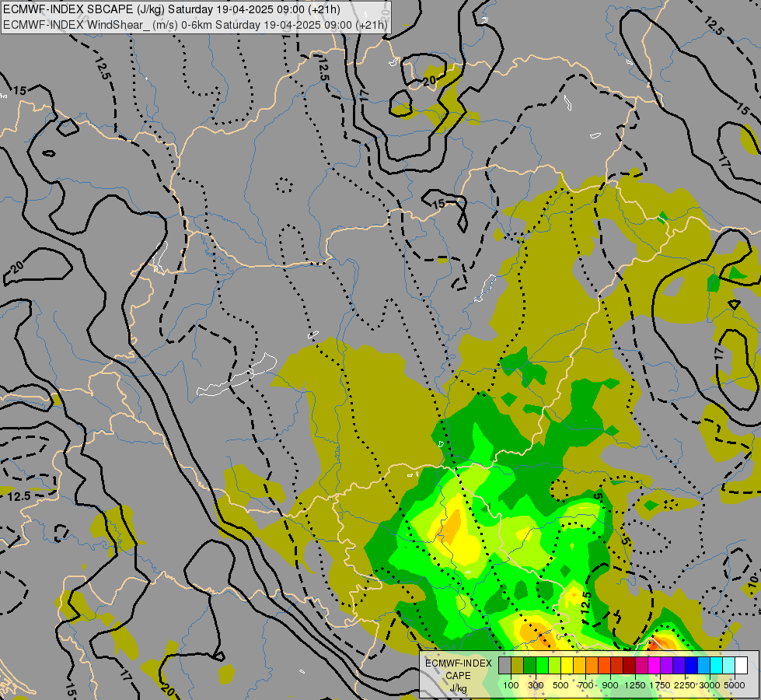Click the bright green legend swatch
The width and height of the screenshot is (761, 700).
[x=542, y=665]
